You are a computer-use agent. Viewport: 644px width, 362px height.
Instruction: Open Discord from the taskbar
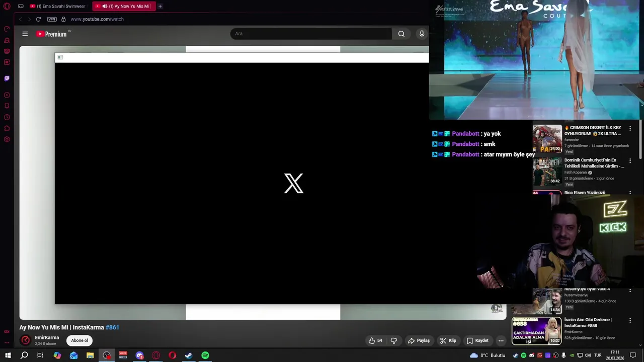pos(139,355)
